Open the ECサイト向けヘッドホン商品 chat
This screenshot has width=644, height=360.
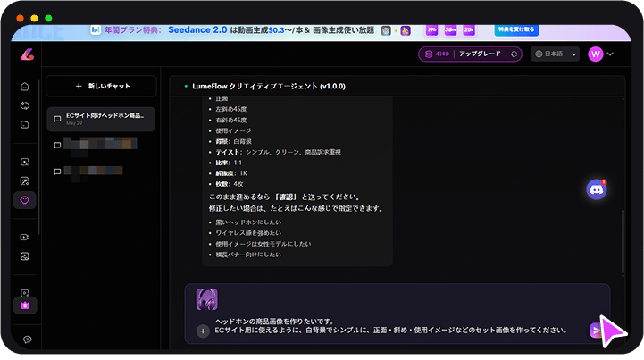pos(101,119)
